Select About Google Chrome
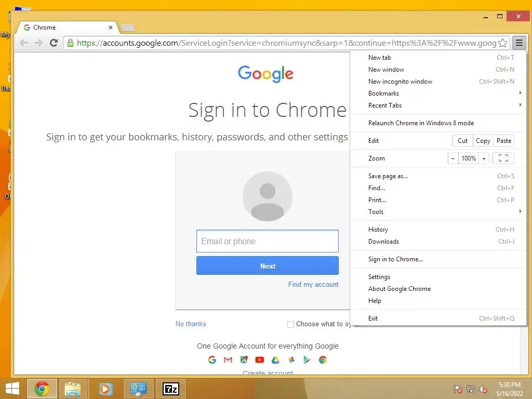 [x=438, y=289]
